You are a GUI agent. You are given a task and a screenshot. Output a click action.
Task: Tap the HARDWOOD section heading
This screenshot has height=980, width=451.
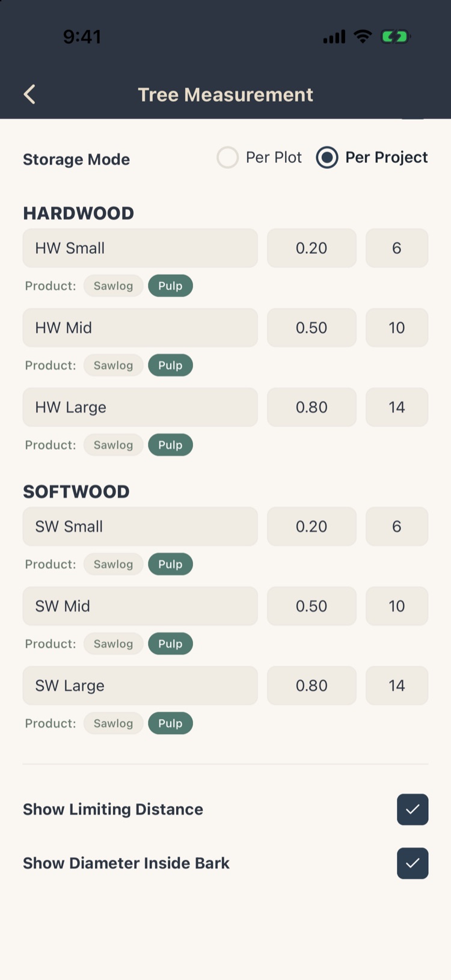(78, 213)
